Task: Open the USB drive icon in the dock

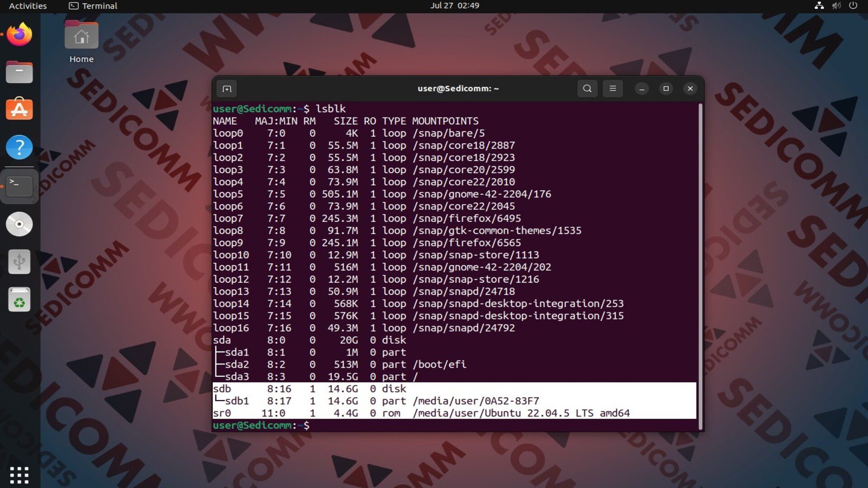Action: click(19, 262)
